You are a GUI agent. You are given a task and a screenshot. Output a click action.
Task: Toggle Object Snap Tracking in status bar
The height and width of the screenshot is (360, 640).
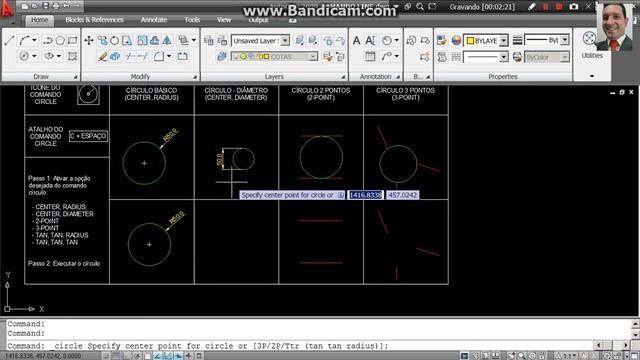158,356
